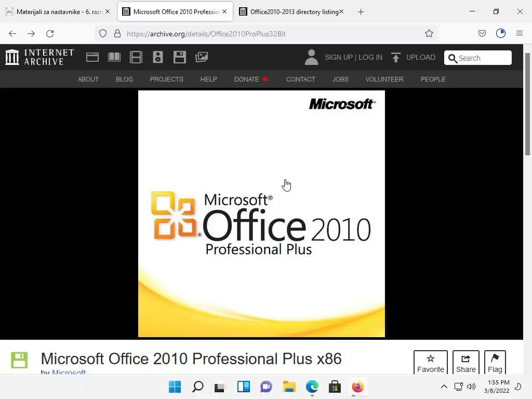Viewport: 532px width, 399px height.
Task: Show hidden system tray icons chevron
Action: 444,387
